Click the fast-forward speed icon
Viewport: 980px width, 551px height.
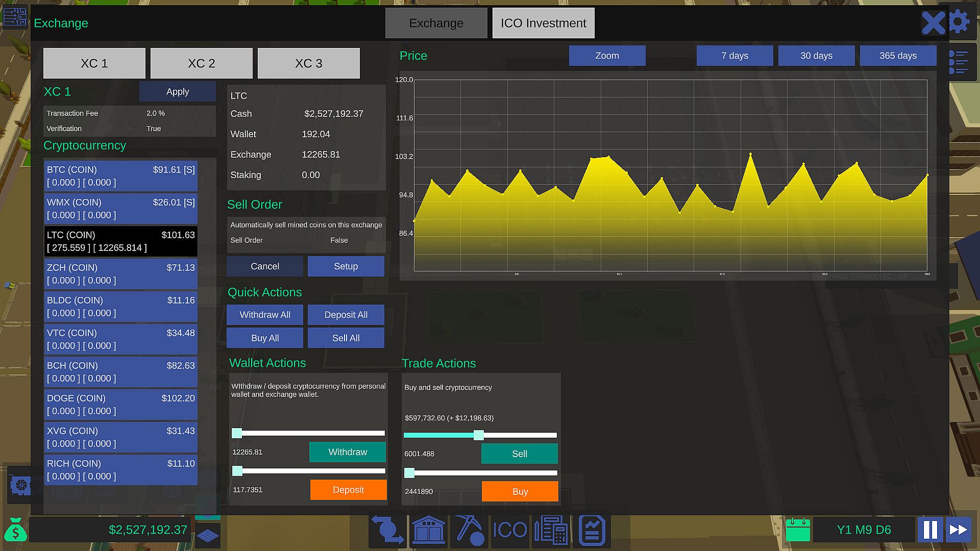958,530
